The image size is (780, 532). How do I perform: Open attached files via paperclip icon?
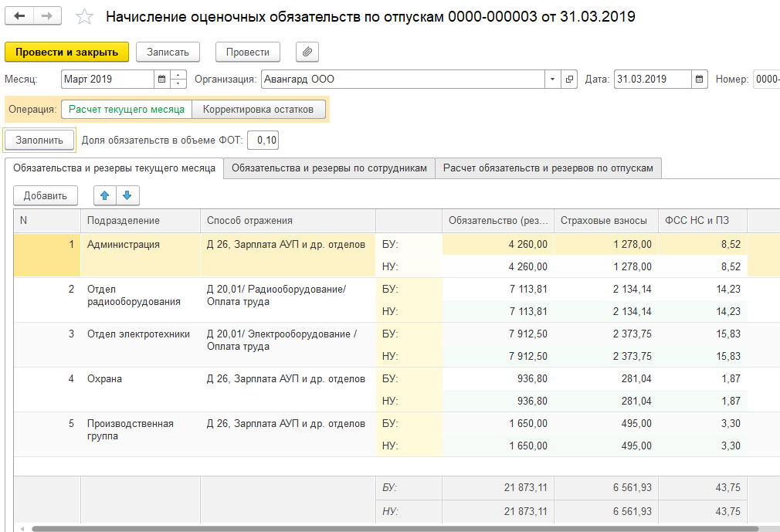pyautogui.click(x=307, y=52)
